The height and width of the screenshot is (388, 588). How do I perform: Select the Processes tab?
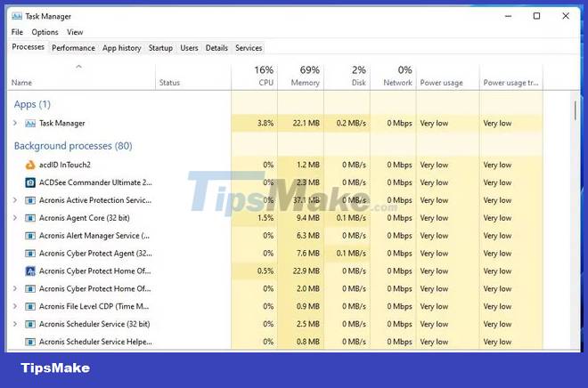point(29,47)
